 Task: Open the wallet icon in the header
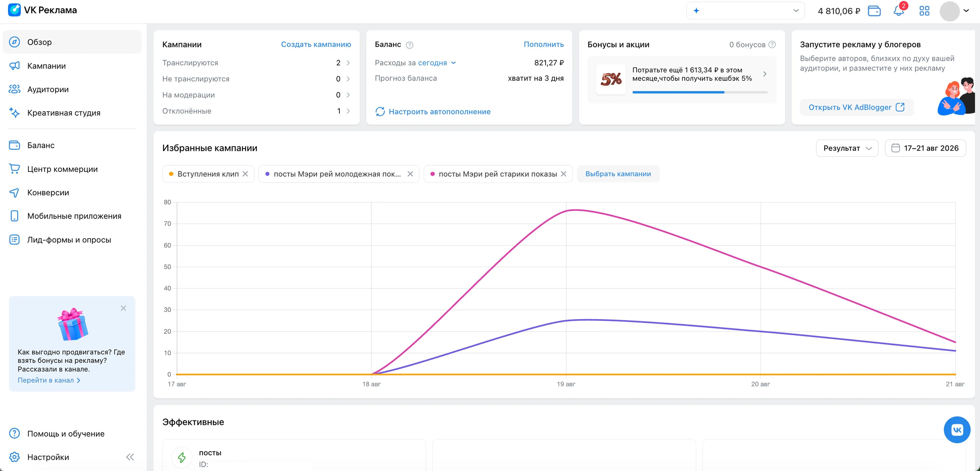pos(874,11)
